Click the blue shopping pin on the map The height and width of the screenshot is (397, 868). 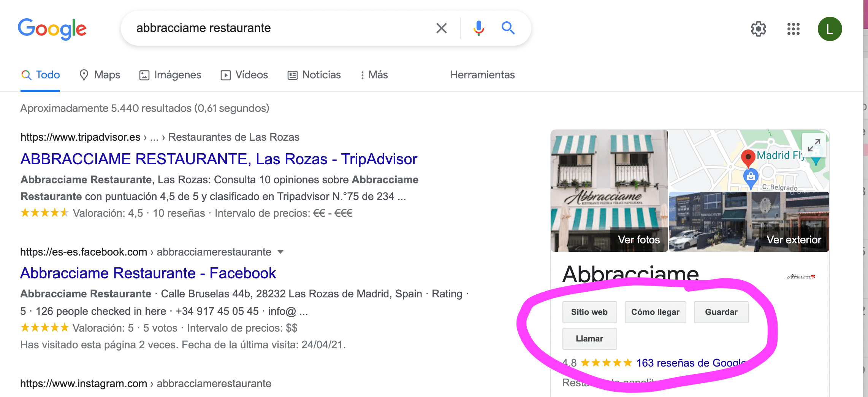coord(751,179)
